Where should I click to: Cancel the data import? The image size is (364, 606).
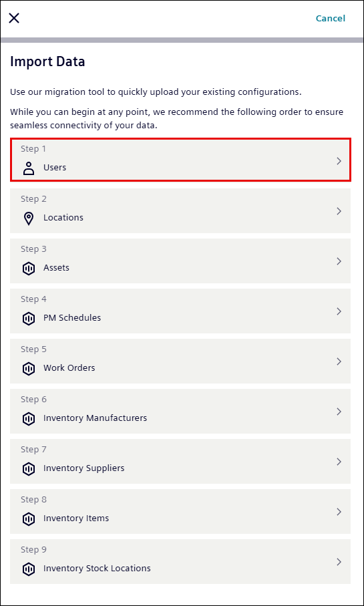pos(331,18)
